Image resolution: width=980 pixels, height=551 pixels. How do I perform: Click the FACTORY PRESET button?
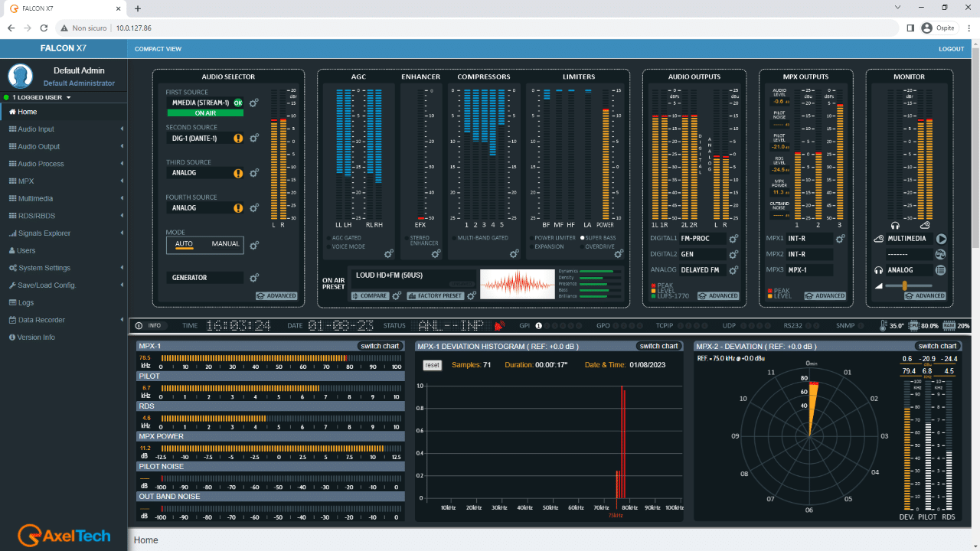(436, 295)
